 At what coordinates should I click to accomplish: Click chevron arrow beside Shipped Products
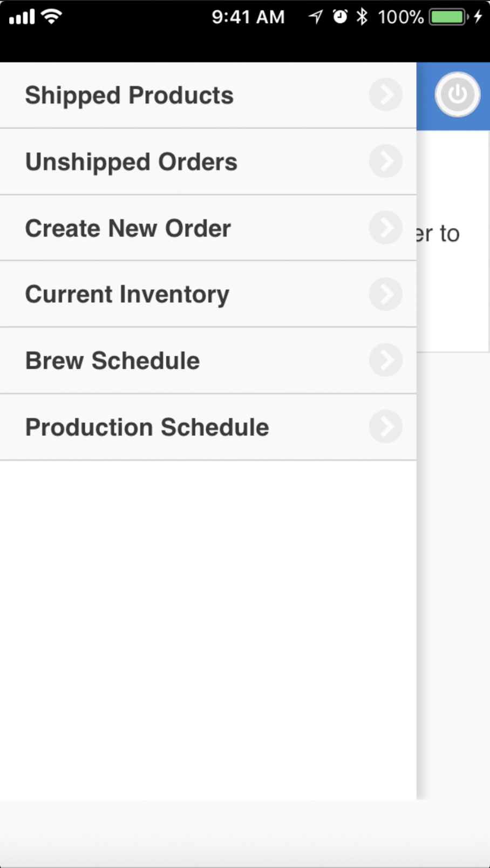(x=385, y=95)
